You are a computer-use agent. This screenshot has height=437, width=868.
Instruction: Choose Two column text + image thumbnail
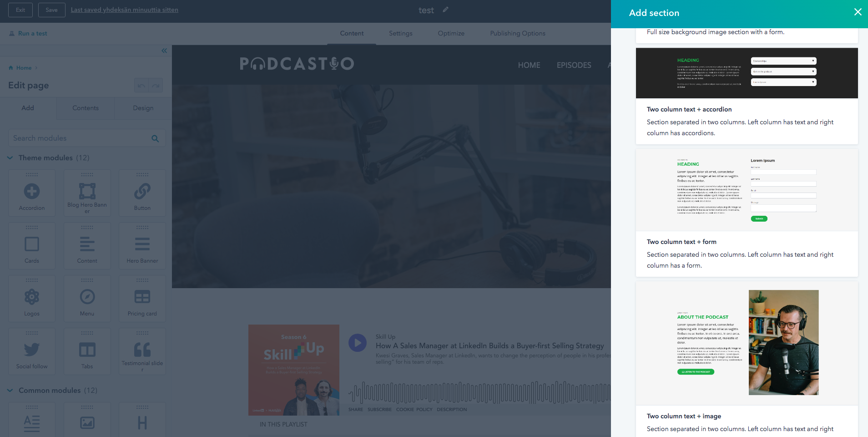click(x=747, y=343)
